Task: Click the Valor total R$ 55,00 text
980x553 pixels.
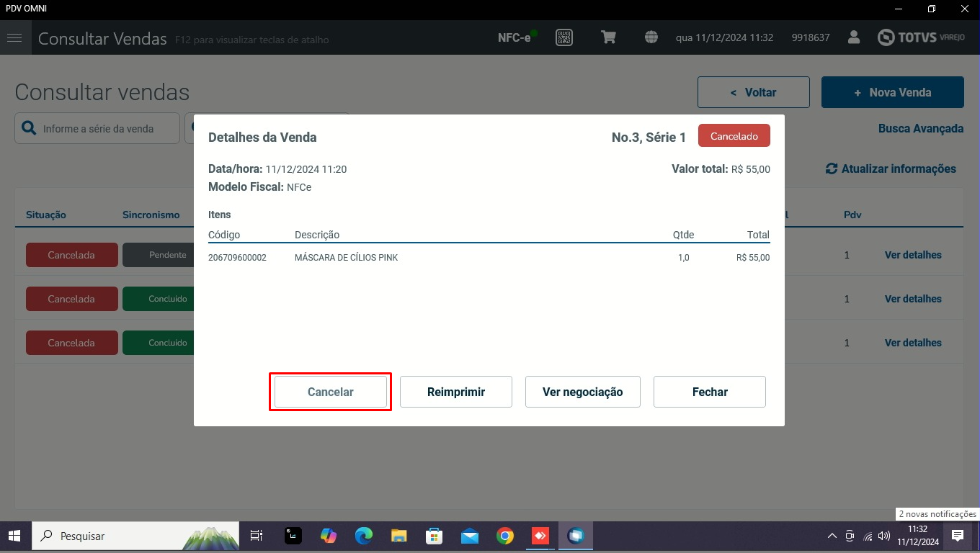Action: [721, 169]
